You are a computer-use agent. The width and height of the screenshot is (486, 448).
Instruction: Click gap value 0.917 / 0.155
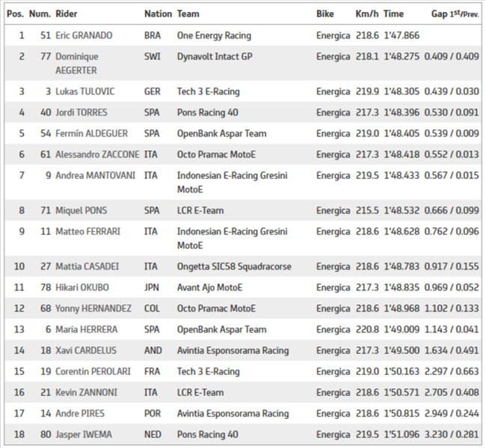(452, 266)
